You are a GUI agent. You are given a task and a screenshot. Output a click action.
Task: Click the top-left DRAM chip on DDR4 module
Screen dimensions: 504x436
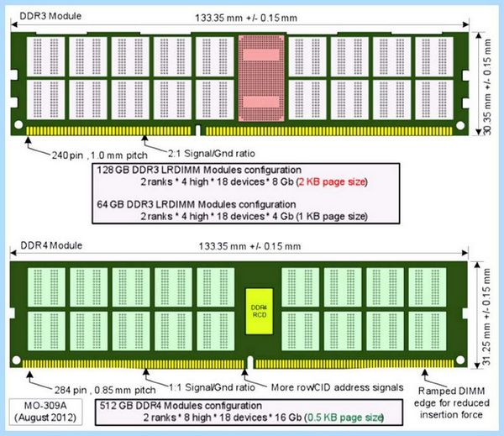point(46,287)
